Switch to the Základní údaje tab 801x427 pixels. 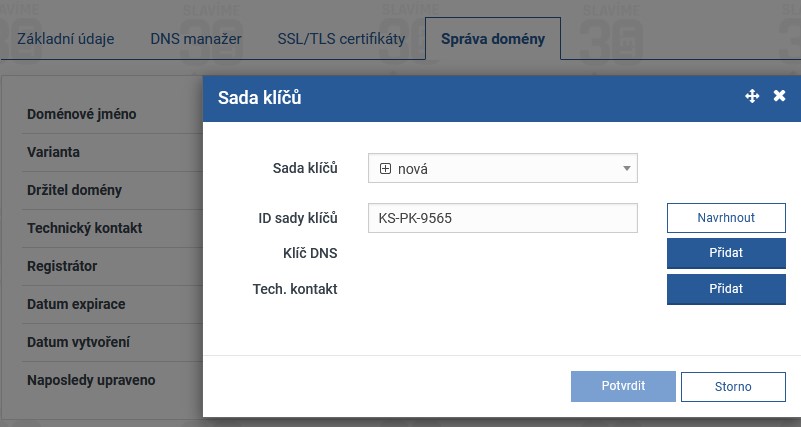(66, 40)
